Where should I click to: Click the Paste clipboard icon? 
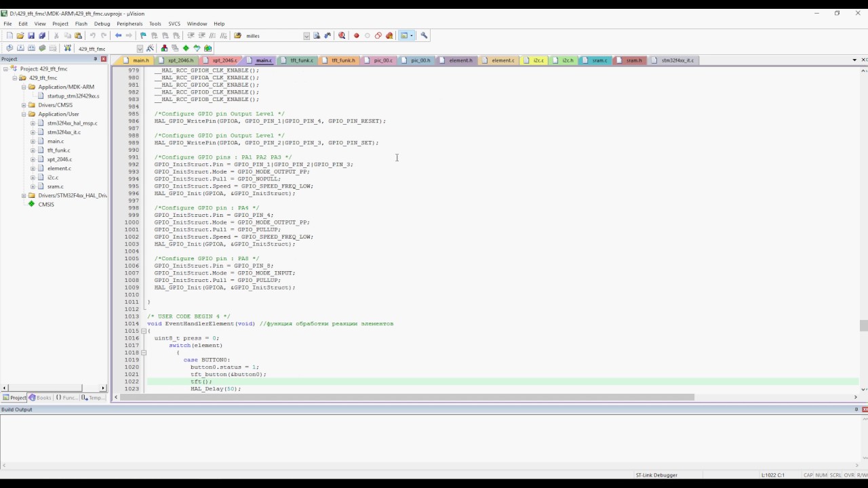(78, 36)
